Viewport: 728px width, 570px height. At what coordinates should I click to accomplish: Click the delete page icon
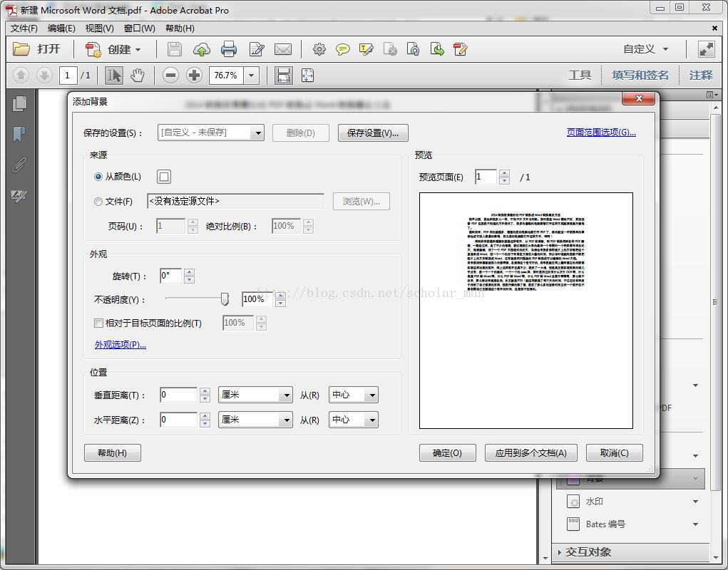click(390, 49)
